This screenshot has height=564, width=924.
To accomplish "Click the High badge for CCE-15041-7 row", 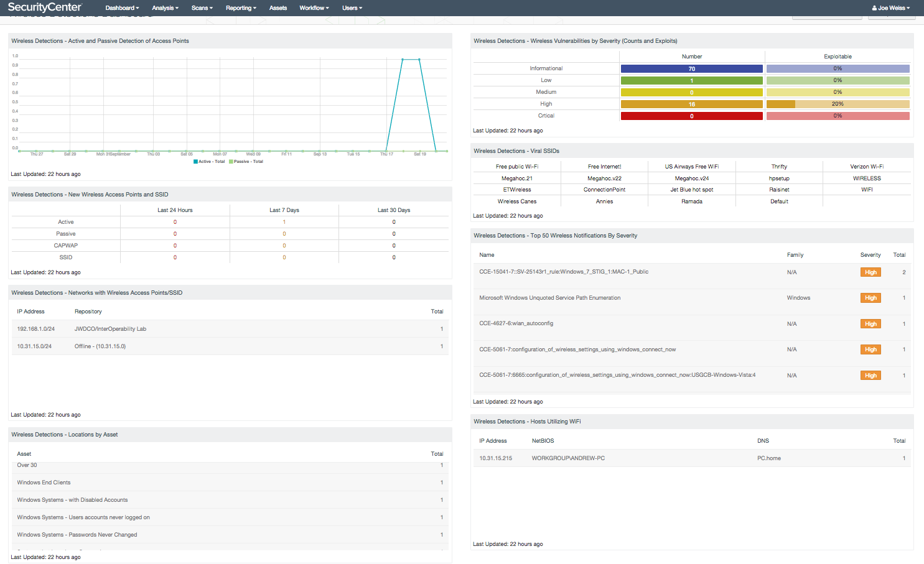I will (870, 272).
